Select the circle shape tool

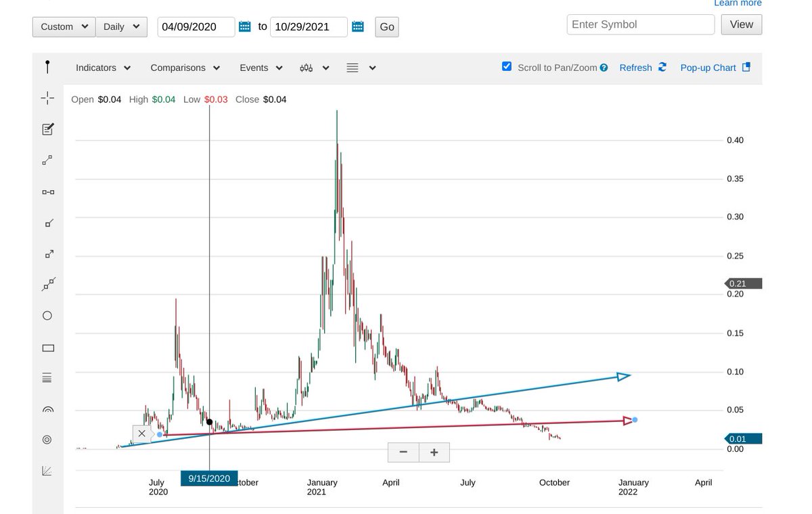[47, 316]
